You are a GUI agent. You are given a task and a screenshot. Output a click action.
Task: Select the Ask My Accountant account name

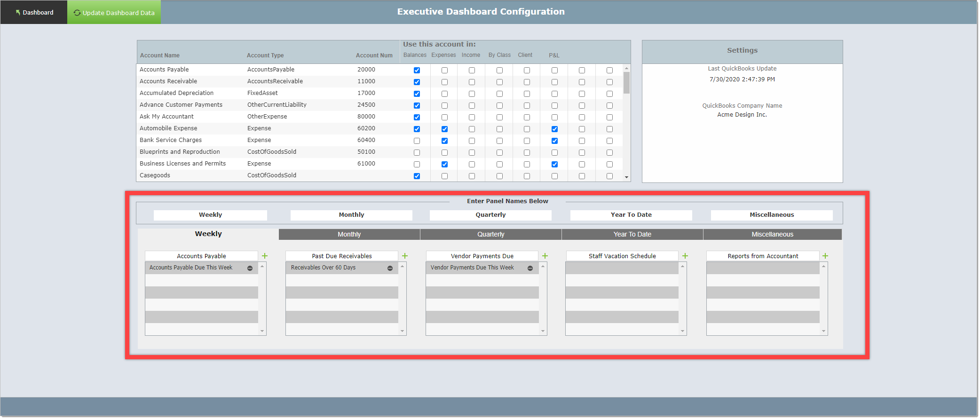click(166, 117)
